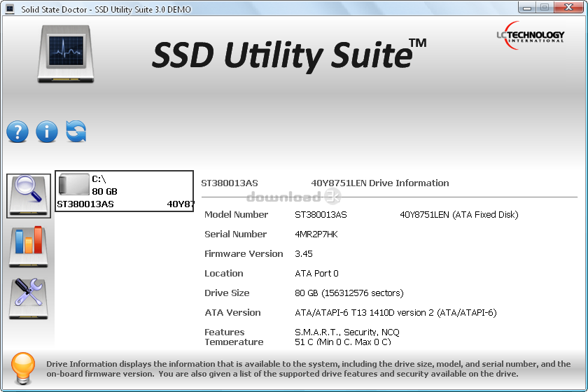Open the Help question mark icon
Image resolution: width=588 pixels, height=392 pixels.
click(17, 132)
